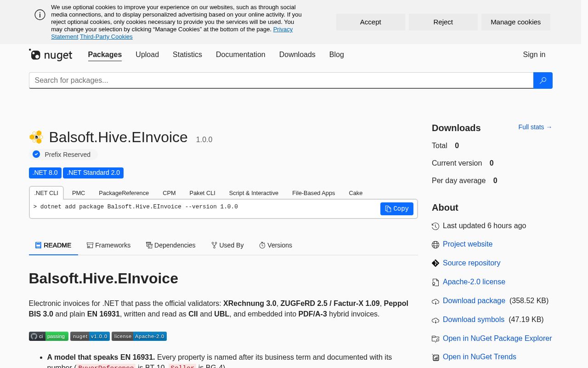
Task: Open Documentation in the top navigation
Action: tap(241, 54)
